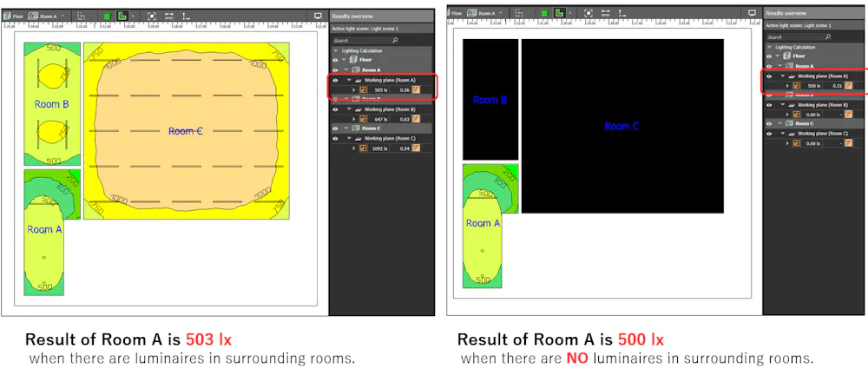Click Room A label in left window plan
The height and width of the screenshot is (382, 868).
pyautogui.click(x=43, y=229)
